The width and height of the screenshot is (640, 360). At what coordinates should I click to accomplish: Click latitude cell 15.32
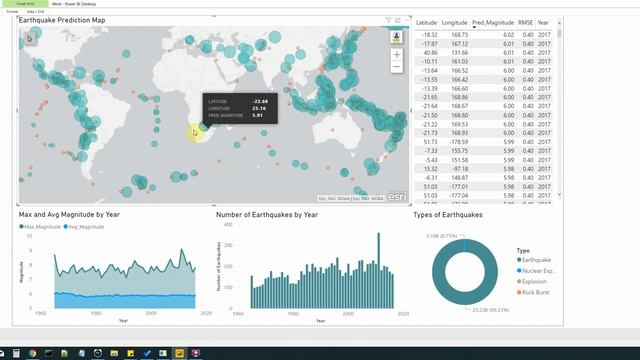point(430,169)
